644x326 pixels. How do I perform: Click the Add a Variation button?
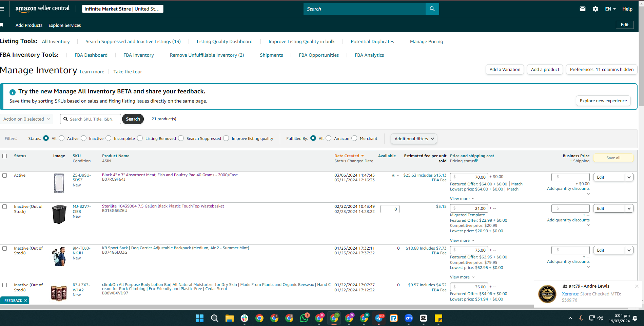[505, 70]
